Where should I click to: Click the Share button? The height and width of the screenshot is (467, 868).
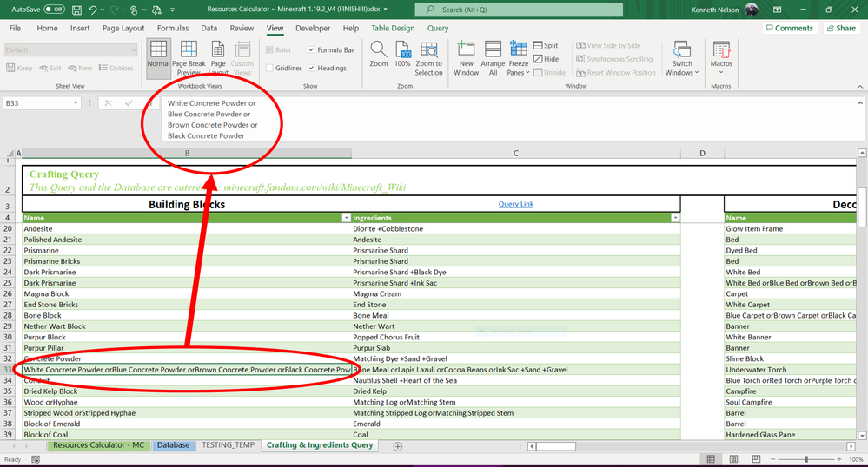click(840, 28)
